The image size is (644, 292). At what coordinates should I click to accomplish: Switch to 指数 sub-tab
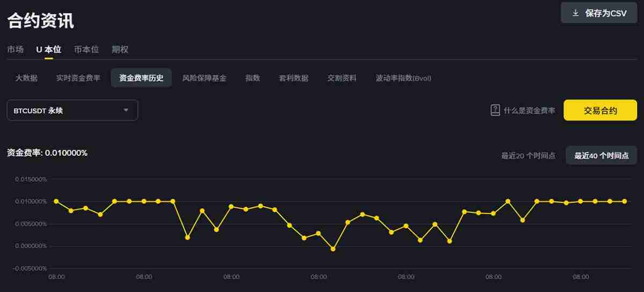252,78
